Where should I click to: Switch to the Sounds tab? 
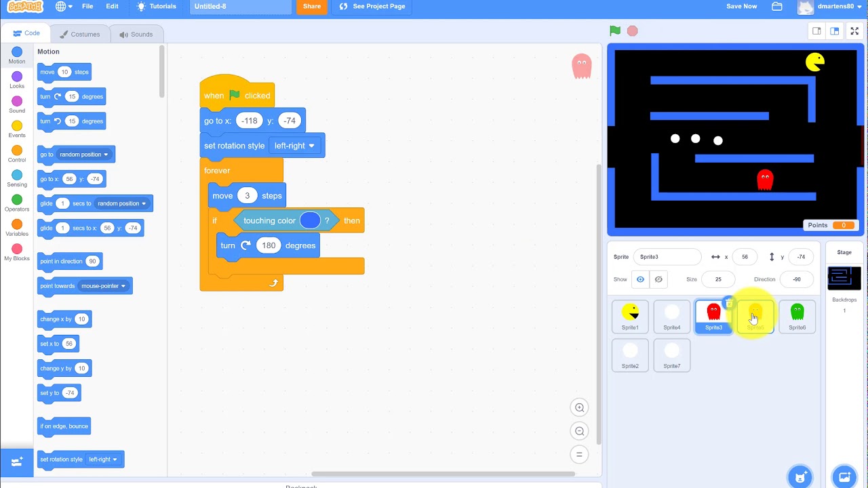click(x=136, y=34)
